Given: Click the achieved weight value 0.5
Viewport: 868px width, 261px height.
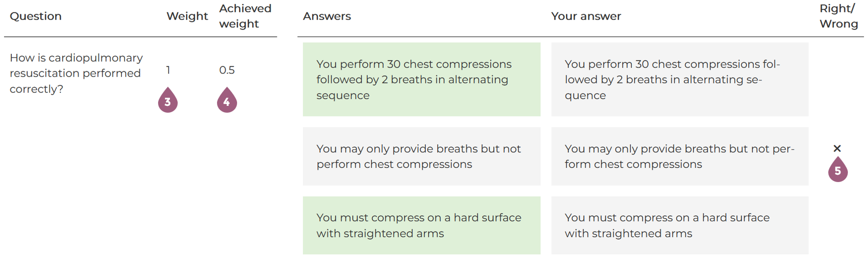Looking at the screenshot, I should point(227,70).
